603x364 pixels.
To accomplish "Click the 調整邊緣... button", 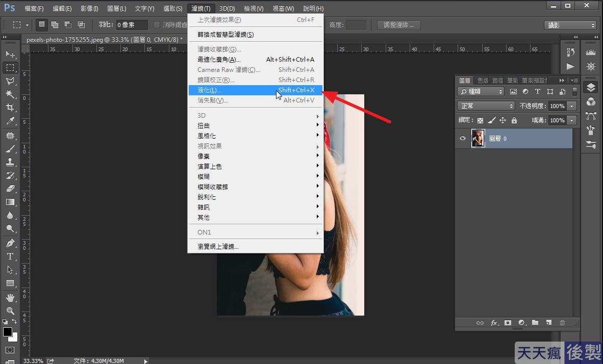I will 399,25.
